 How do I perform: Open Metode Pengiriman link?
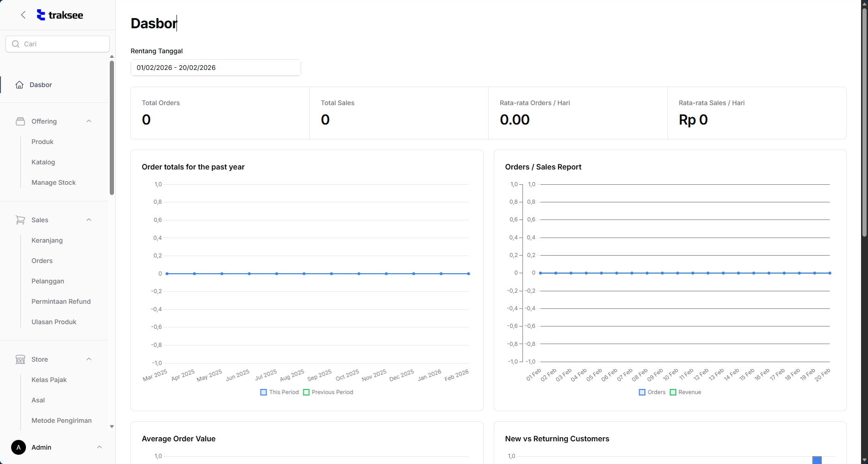62,420
